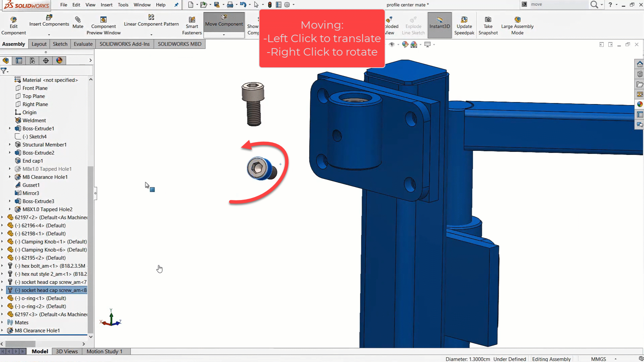This screenshot has height=362, width=644.
Task: Open the Tools menu
Action: (x=123, y=5)
